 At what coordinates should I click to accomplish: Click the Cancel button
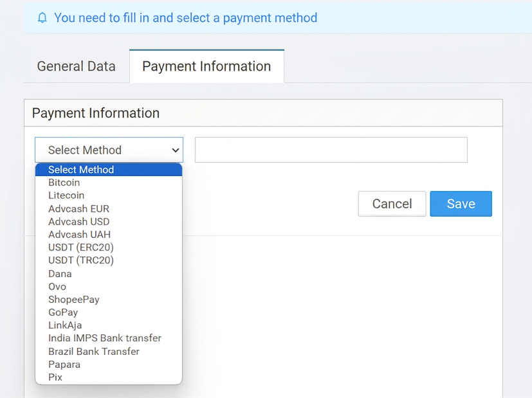click(392, 204)
